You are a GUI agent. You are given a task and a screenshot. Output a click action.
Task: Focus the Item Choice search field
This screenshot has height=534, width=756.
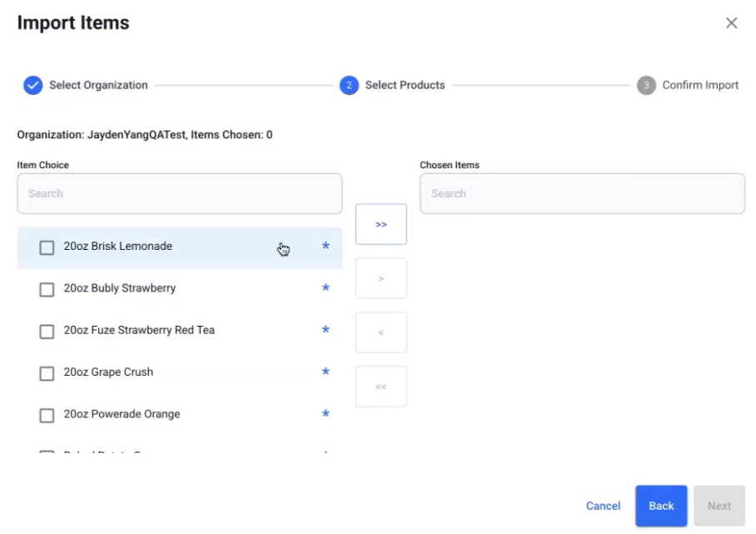[179, 193]
